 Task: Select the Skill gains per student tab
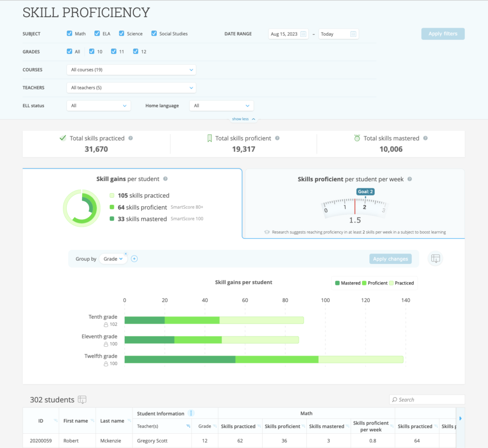tap(132, 203)
